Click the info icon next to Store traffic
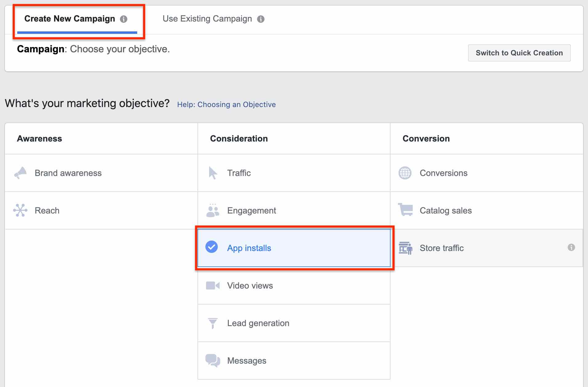The image size is (588, 387). click(571, 248)
